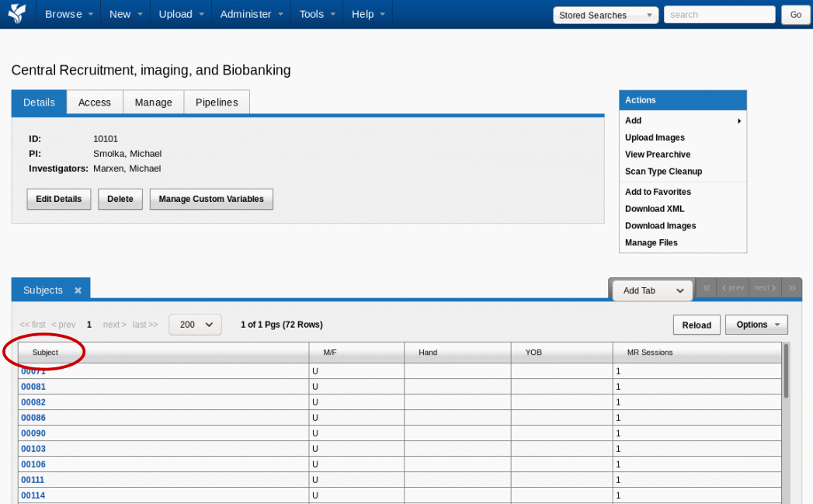This screenshot has height=504, width=813.
Task: Click the Edit Details button
Action: [x=59, y=199]
